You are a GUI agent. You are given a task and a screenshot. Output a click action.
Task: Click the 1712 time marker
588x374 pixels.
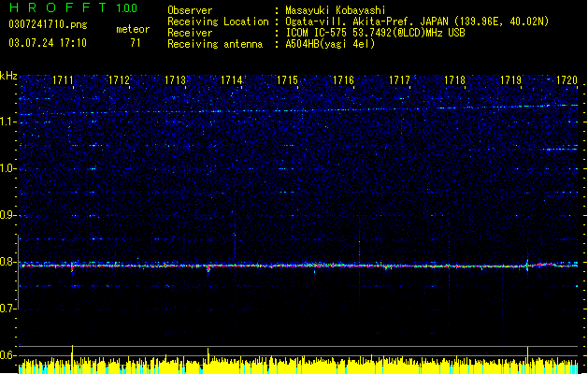point(119,80)
